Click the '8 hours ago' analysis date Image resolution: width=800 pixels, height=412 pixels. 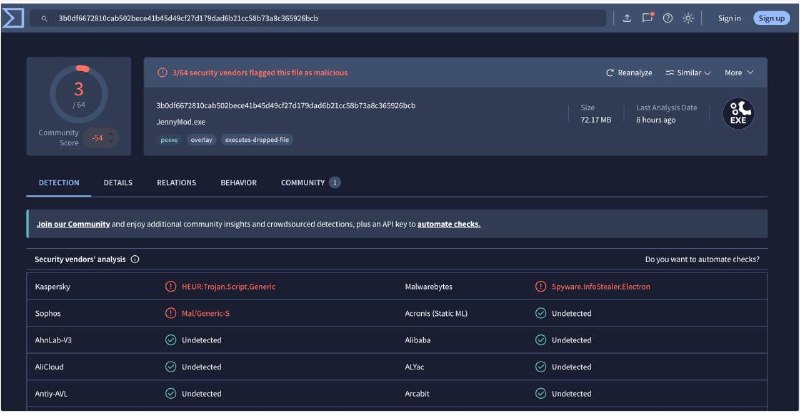pyautogui.click(x=656, y=120)
